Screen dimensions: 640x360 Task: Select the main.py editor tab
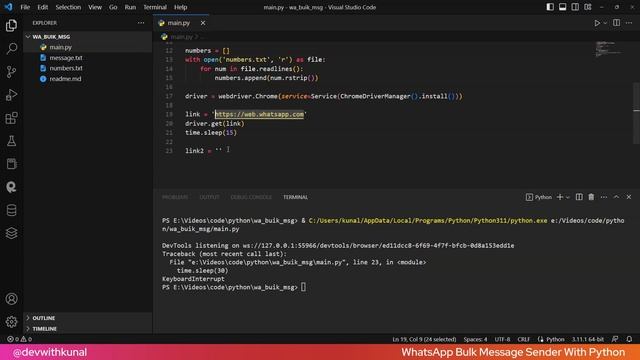pos(178,23)
